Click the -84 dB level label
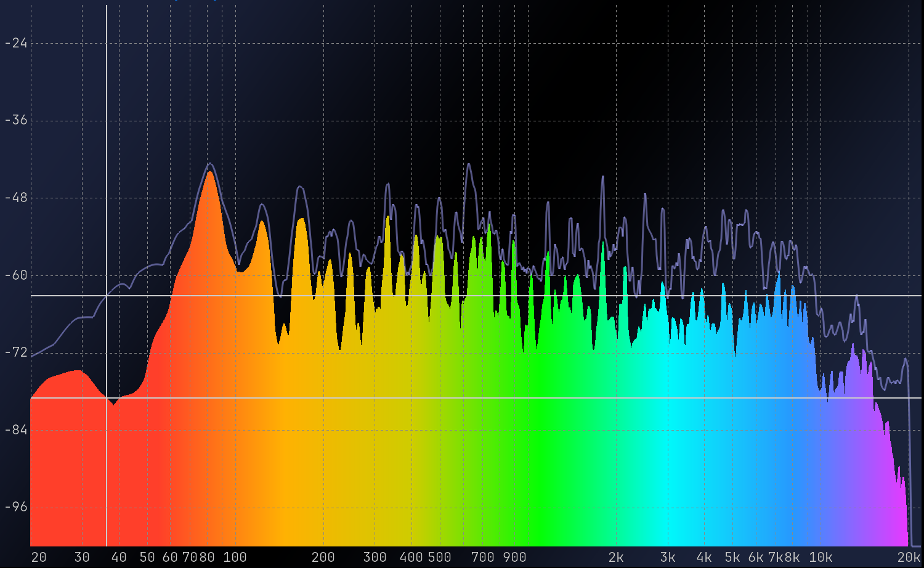Image resolution: width=924 pixels, height=568 pixels. point(16,430)
